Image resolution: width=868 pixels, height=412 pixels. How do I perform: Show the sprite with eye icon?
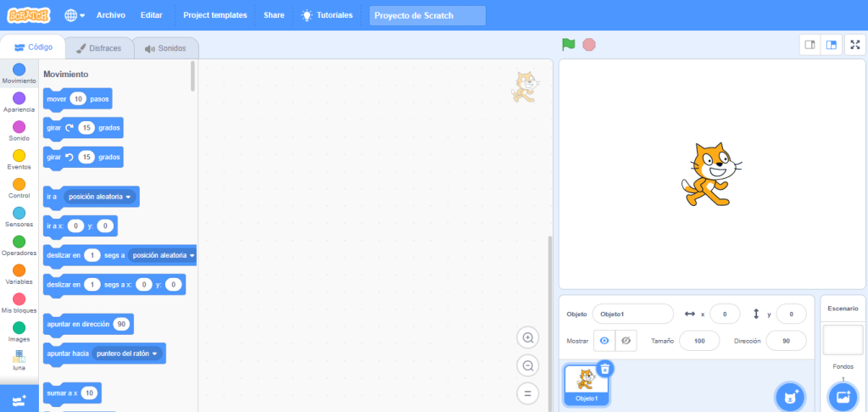[x=604, y=340]
